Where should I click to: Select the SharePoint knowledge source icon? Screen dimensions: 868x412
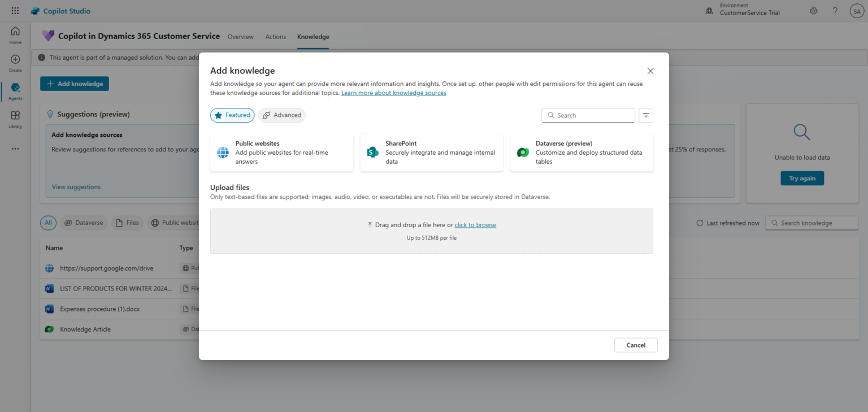coord(372,152)
